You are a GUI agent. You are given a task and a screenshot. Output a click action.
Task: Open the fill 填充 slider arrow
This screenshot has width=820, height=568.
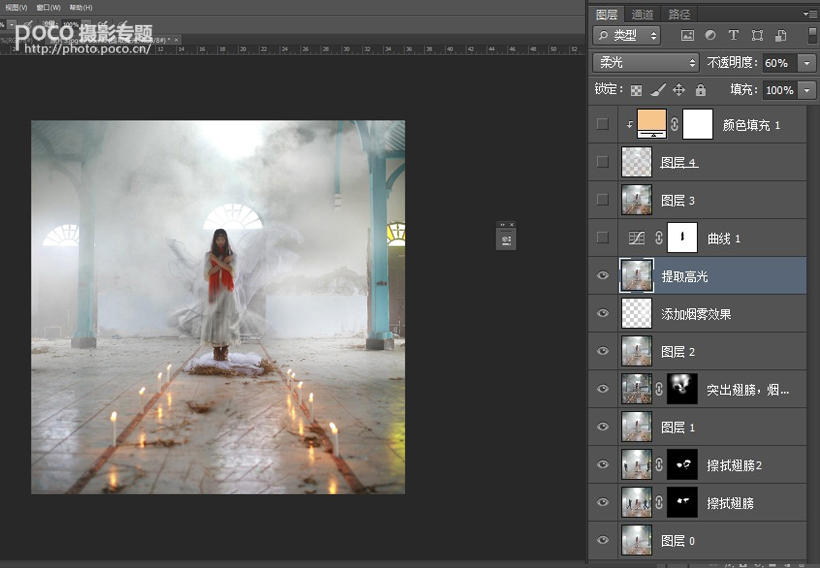tap(807, 90)
